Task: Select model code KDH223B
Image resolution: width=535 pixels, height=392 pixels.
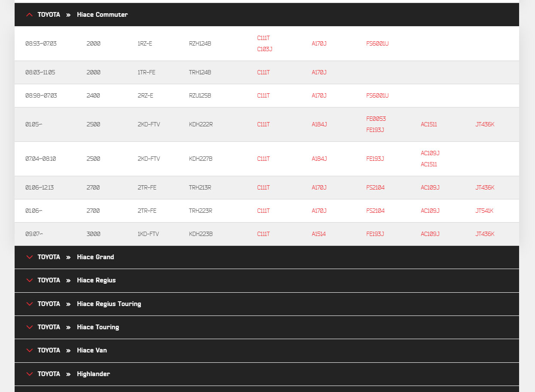Action: point(201,234)
